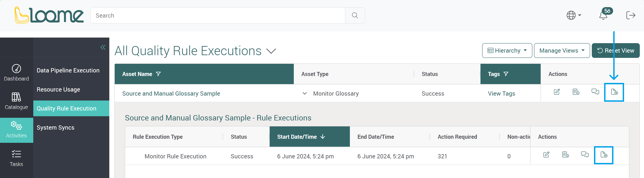Expand the Hierarchy dropdown
This screenshot has height=178, width=644.
click(507, 51)
